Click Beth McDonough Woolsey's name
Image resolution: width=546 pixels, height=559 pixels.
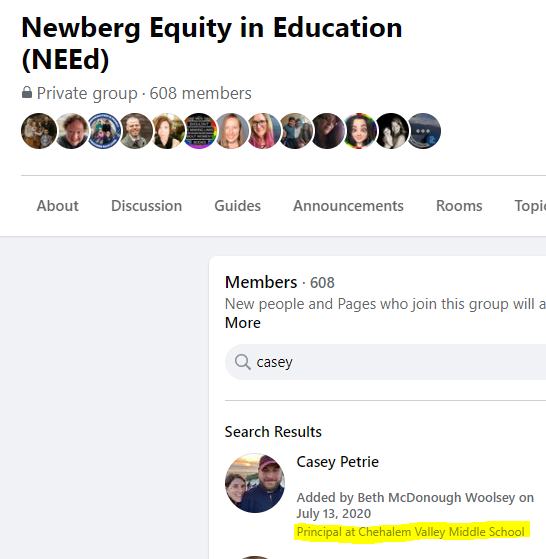[436, 497]
